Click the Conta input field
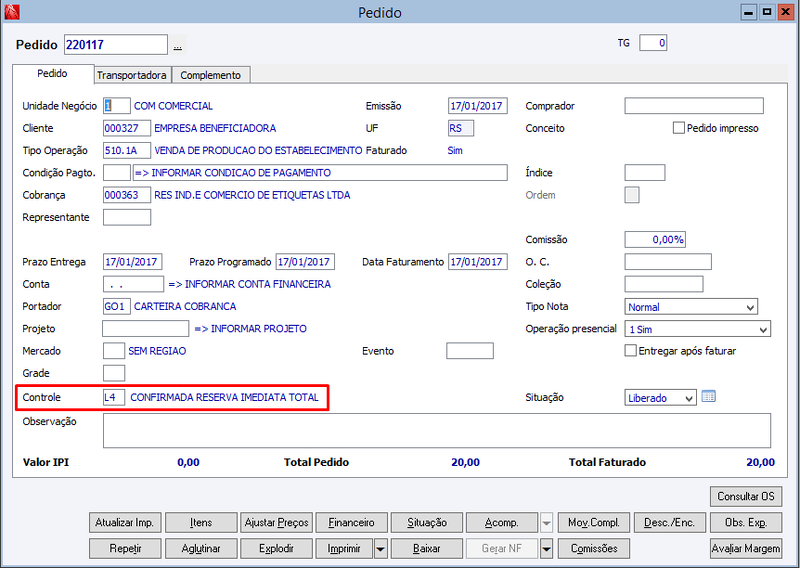 (x=133, y=284)
